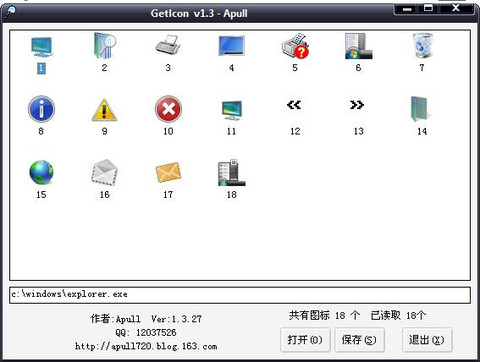Click the 共有图标 18 个 count label
The height and width of the screenshot is (362, 480).
[x=324, y=315]
